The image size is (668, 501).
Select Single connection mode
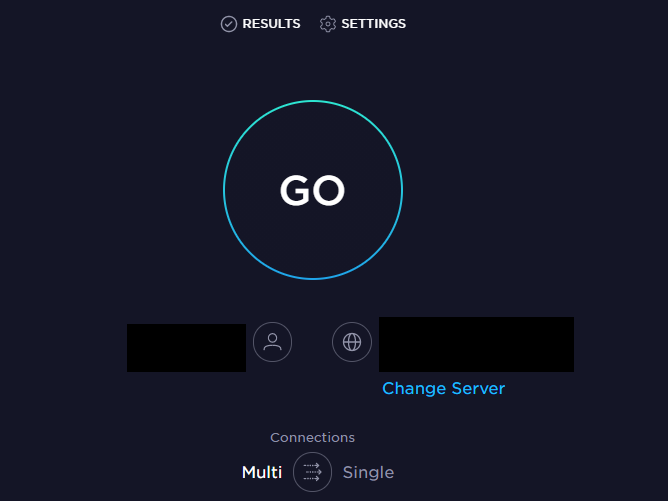point(369,472)
